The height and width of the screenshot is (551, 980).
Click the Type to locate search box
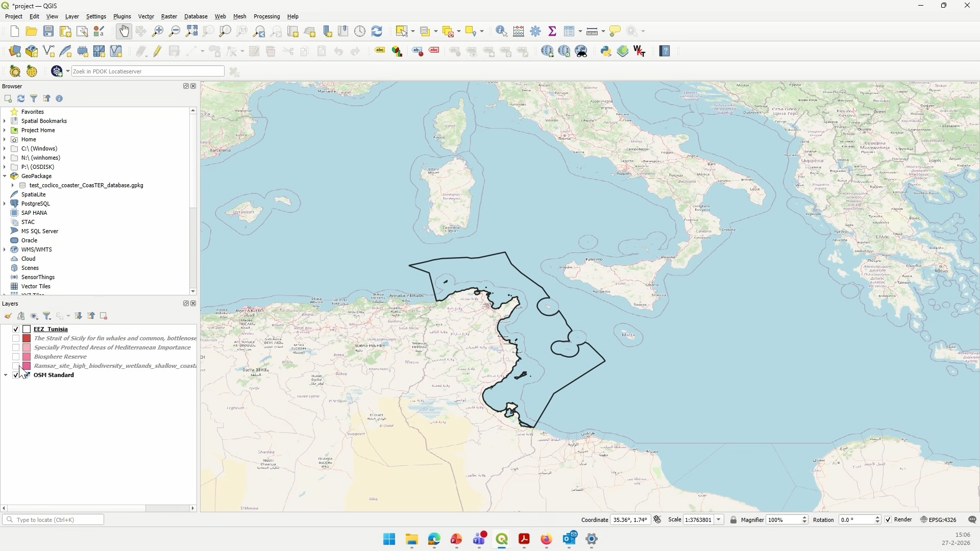[x=53, y=520]
